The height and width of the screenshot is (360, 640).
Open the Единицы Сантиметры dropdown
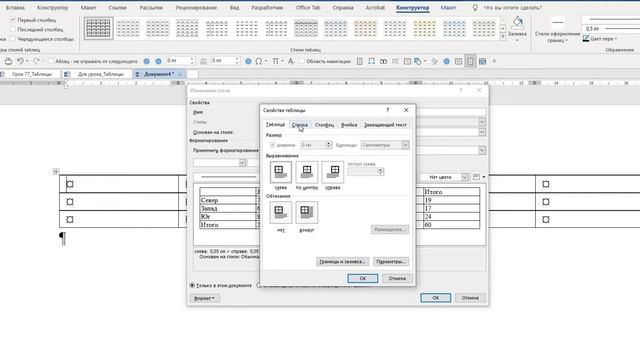coord(405,145)
